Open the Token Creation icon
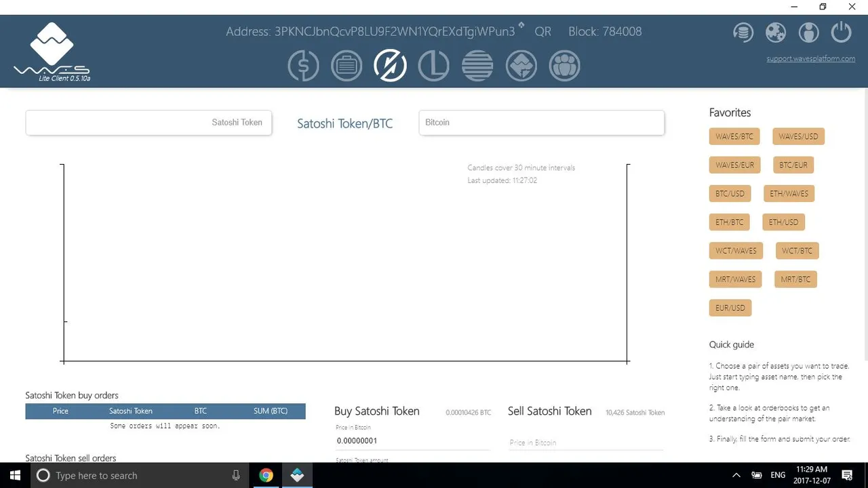This screenshot has width=868, height=488. [x=521, y=66]
